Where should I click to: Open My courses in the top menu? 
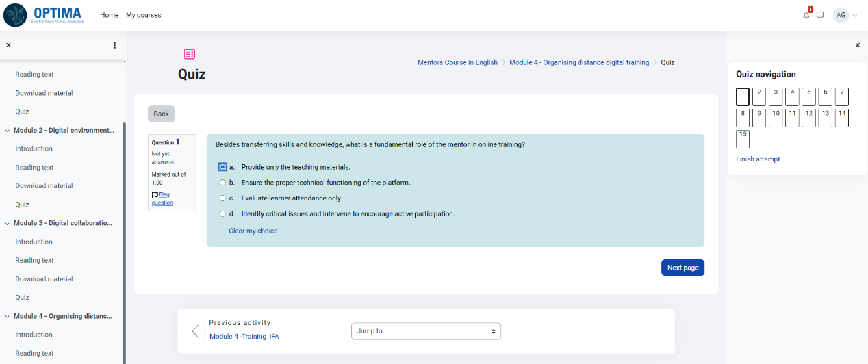click(144, 15)
